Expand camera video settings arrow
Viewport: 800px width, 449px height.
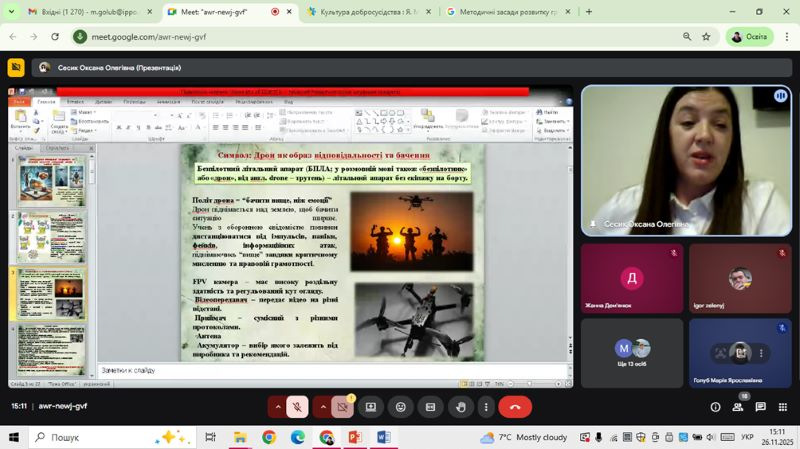pos(323,407)
